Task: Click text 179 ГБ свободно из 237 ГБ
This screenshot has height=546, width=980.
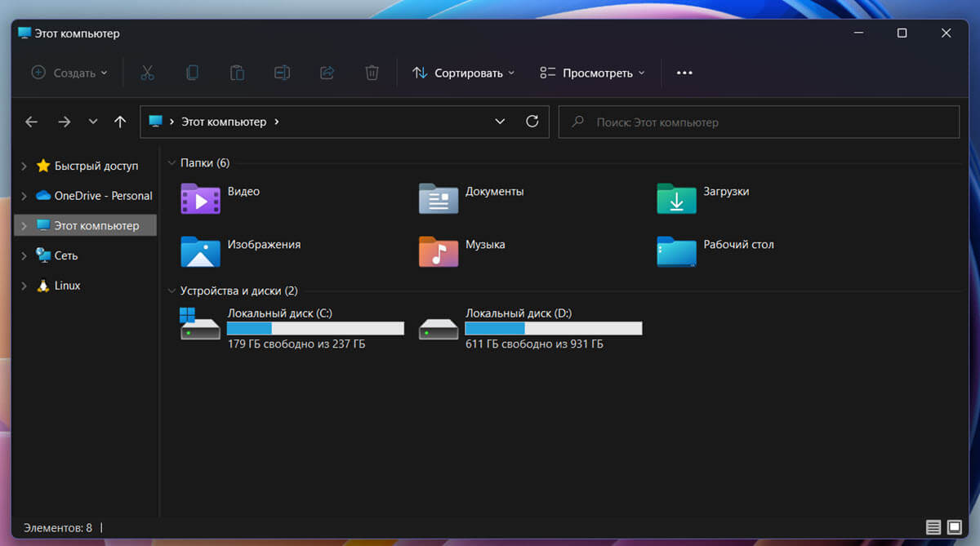Action: [296, 344]
